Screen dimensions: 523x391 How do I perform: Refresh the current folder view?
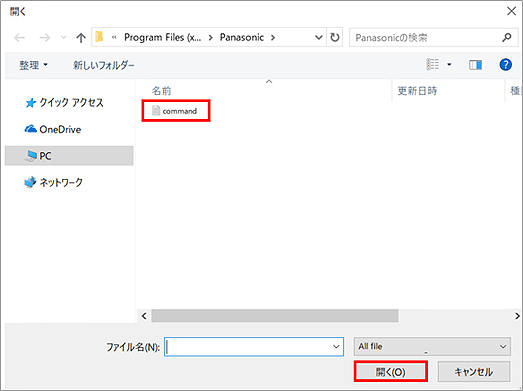[335, 37]
